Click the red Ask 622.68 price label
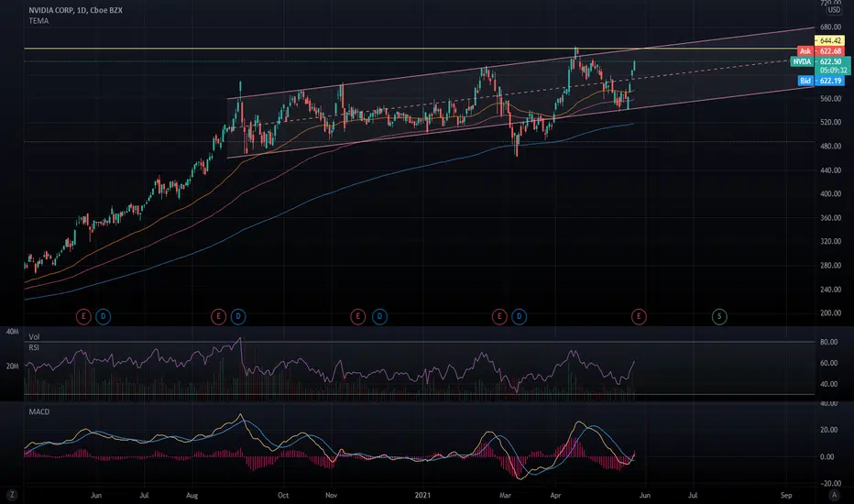Screen dimensions: 854x504 (820, 51)
